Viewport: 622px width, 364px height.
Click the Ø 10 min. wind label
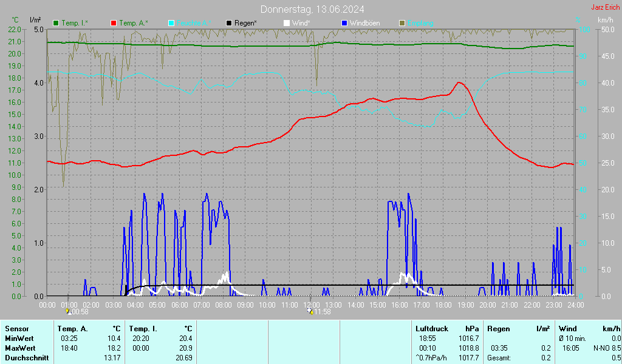click(x=572, y=339)
